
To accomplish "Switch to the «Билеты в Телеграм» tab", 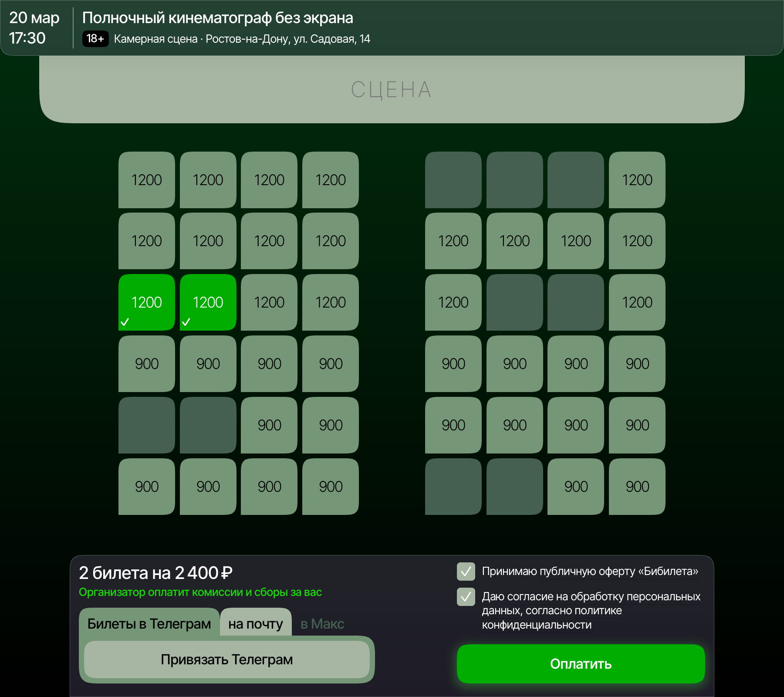I will tap(149, 624).
